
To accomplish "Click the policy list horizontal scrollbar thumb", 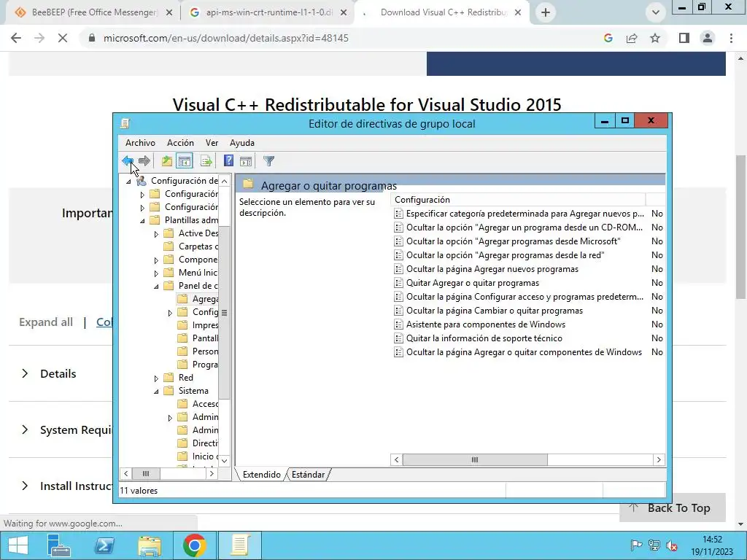I will click(474, 459).
